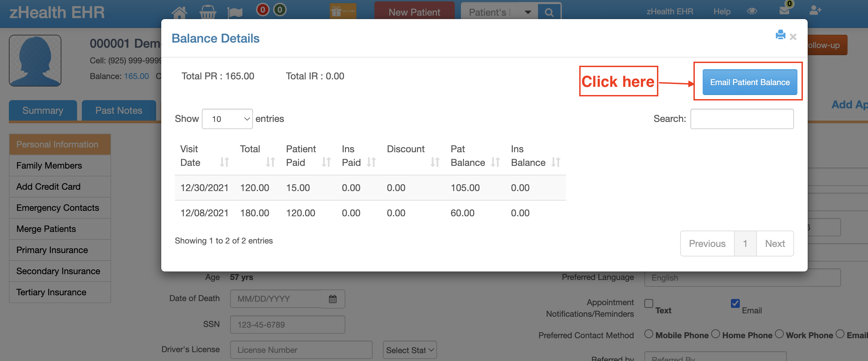This screenshot has width=868, height=361.
Task: Click the balance details Search field
Action: click(x=742, y=119)
